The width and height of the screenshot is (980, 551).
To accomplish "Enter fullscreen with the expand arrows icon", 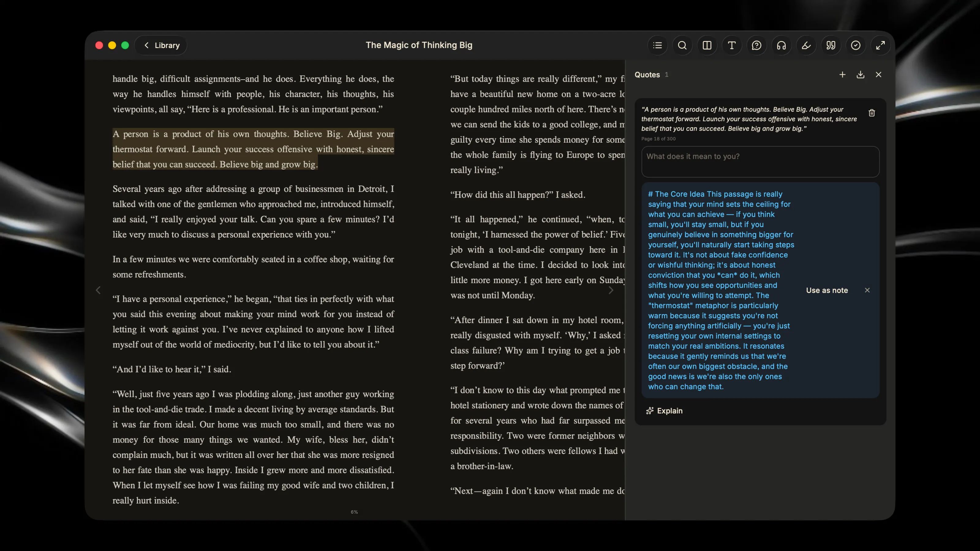I will [x=880, y=45].
